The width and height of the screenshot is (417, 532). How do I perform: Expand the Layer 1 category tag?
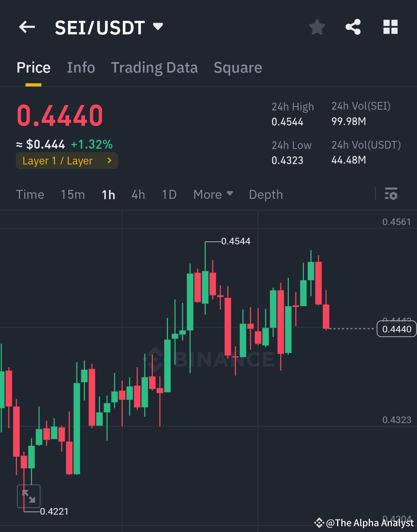66,161
